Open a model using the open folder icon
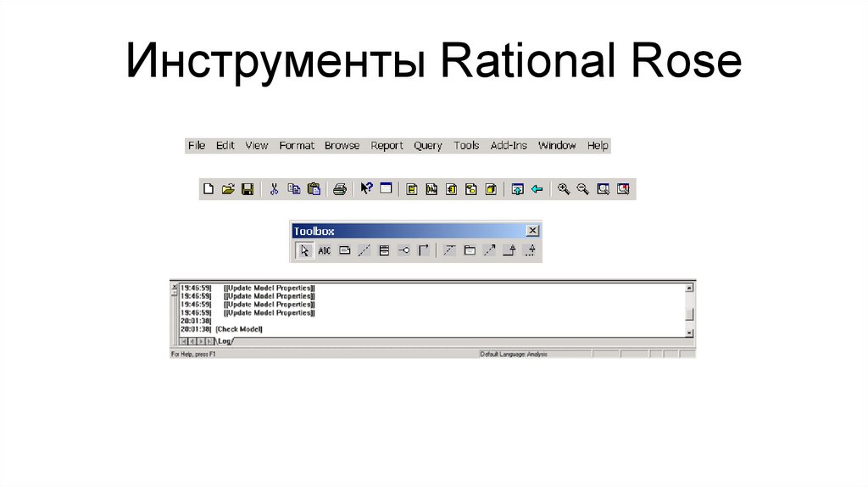 tap(227, 189)
